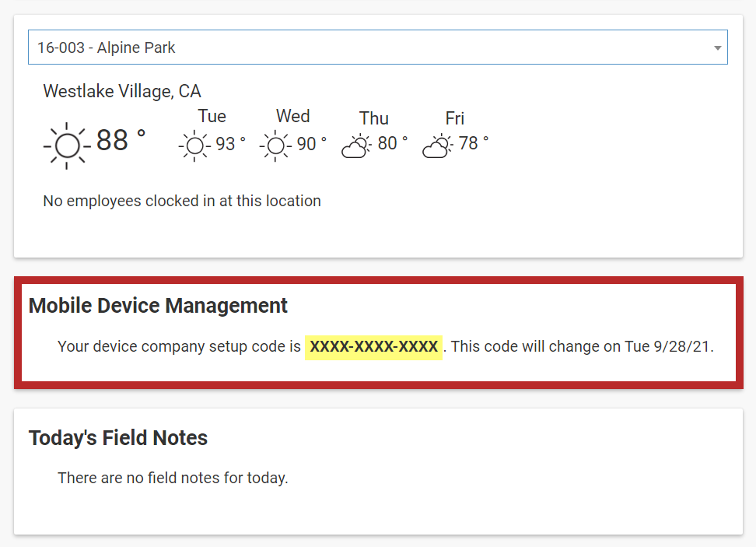Click the Mobile Device Management heading

point(158,306)
